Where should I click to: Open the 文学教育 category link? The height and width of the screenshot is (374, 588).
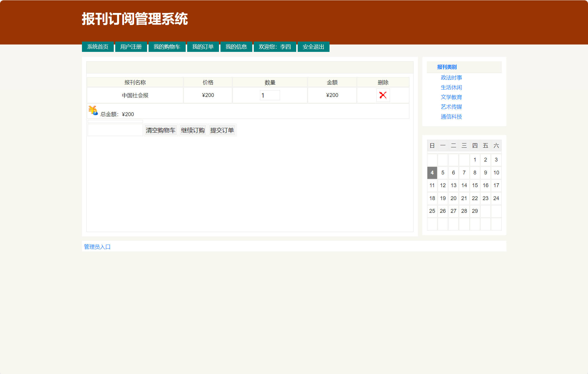(451, 97)
